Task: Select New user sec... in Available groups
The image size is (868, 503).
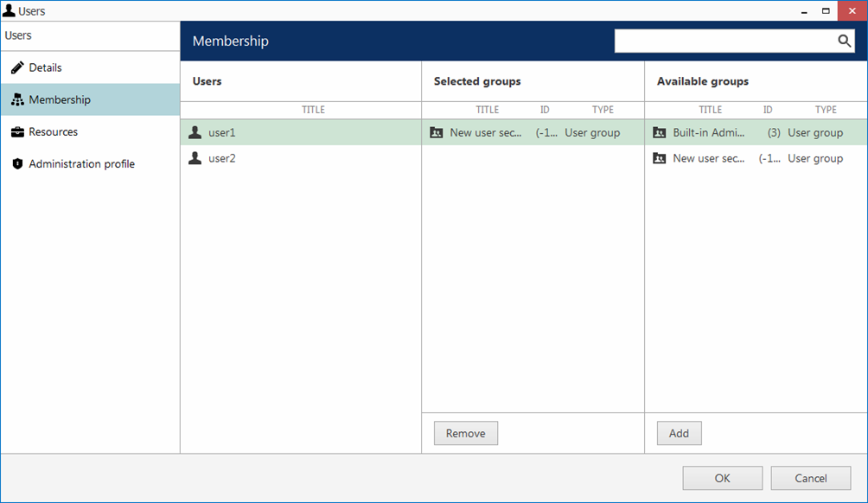Action: 708,158
